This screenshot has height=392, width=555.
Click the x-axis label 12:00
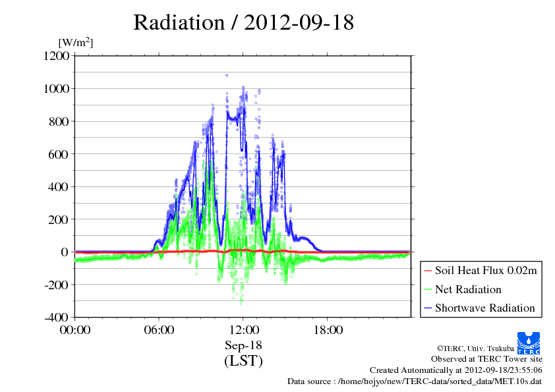tap(243, 329)
